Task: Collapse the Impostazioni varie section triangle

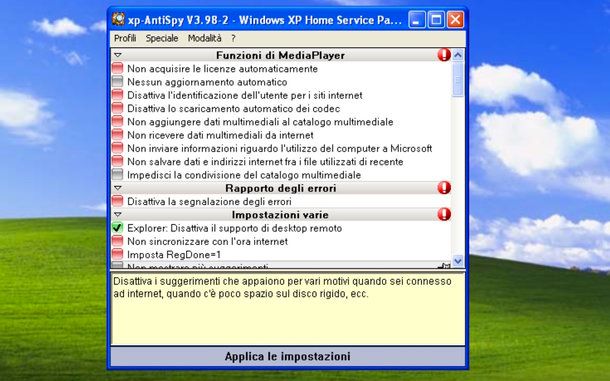Action: (x=117, y=215)
